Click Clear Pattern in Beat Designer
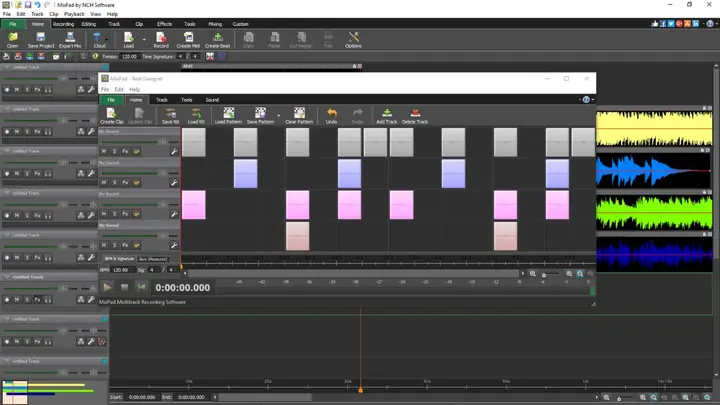Image resolution: width=720 pixels, height=405 pixels. [299, 116]
